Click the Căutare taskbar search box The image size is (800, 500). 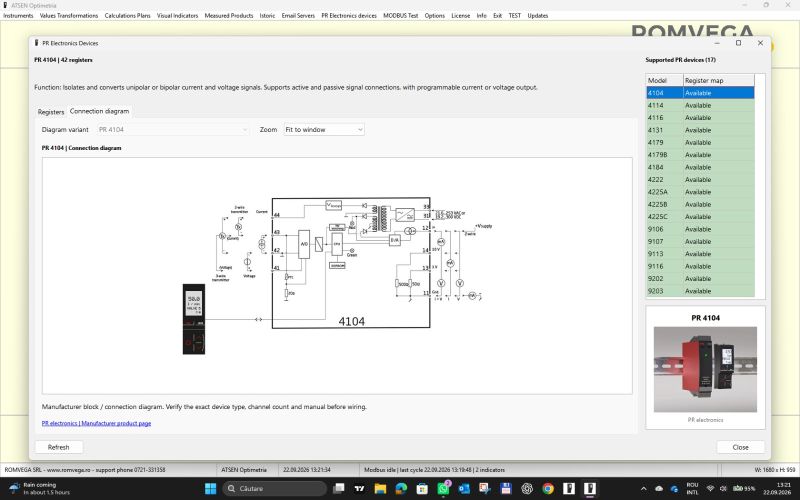pos(274,489)
